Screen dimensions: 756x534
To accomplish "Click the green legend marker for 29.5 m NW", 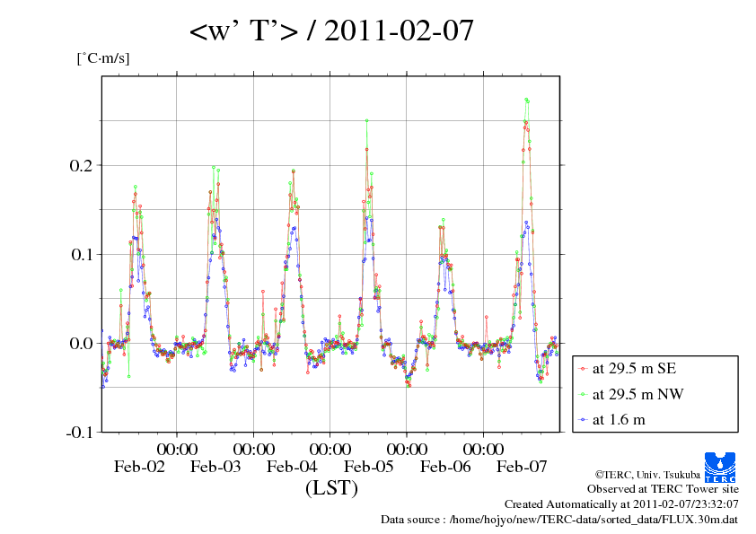I will pyautogui.click(x=583, y=394).
